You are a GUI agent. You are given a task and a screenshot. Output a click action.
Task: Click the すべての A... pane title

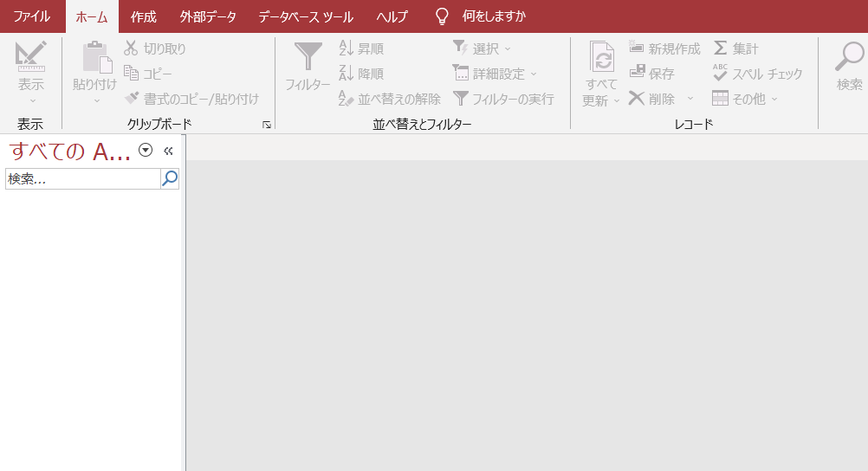(x=70, y=152)
